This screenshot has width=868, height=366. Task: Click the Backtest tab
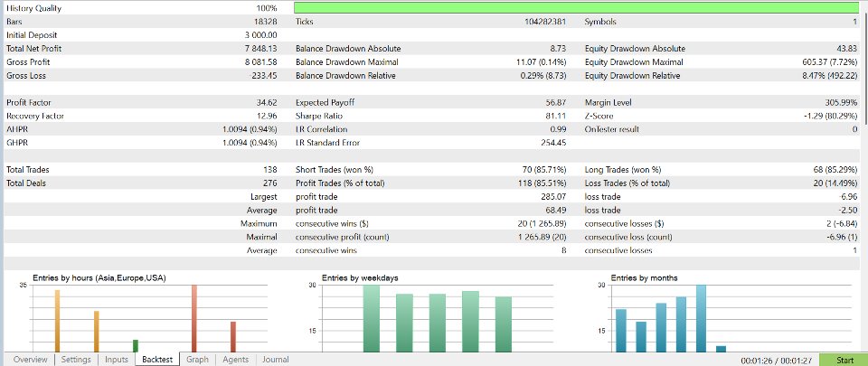[157, 360]
